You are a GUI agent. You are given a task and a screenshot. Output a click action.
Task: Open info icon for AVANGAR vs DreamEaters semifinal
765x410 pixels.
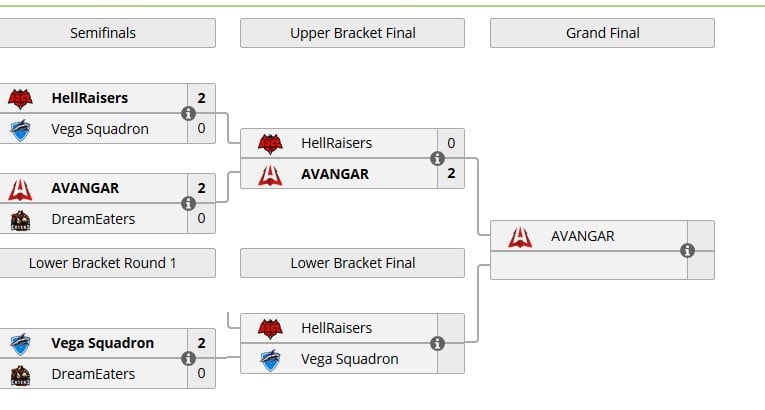pyautogui.click(x=188, y=203)
